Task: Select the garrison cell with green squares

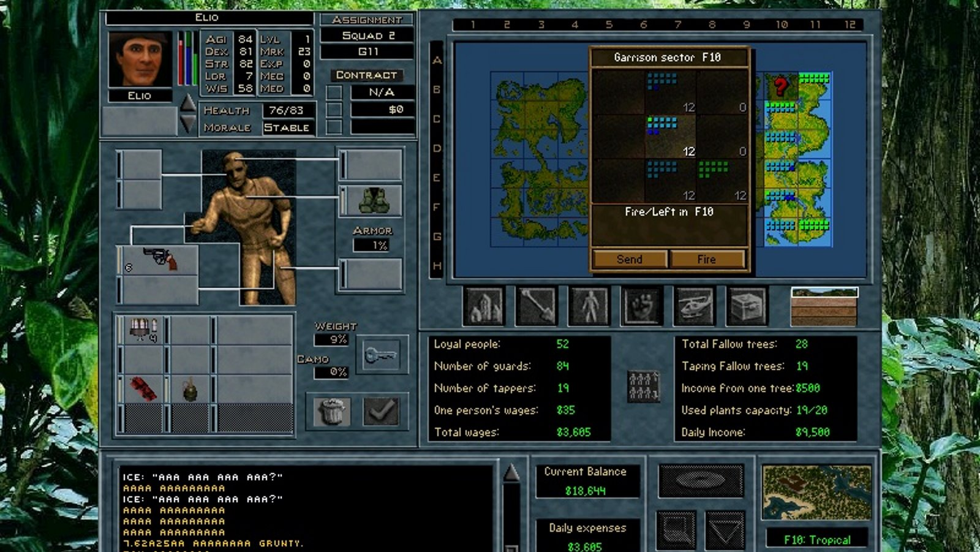Action: pyautogui.click(x=722, y=180)
